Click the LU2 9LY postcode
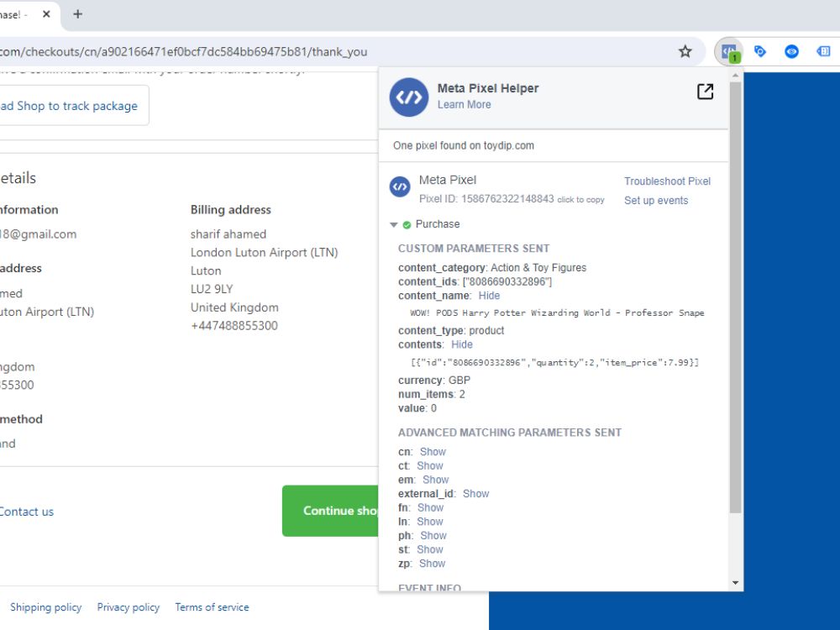 (212, 289)
